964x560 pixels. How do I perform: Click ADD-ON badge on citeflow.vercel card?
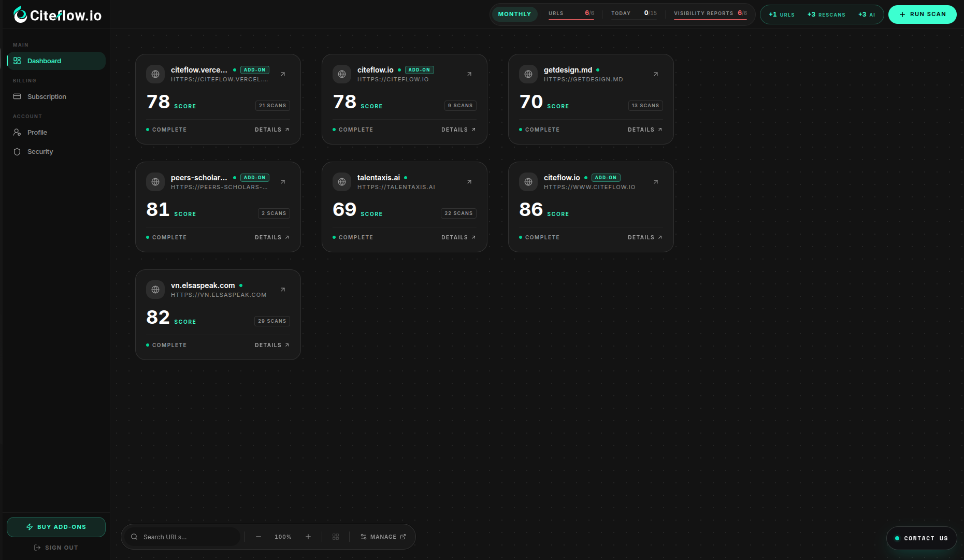[255, 70]
